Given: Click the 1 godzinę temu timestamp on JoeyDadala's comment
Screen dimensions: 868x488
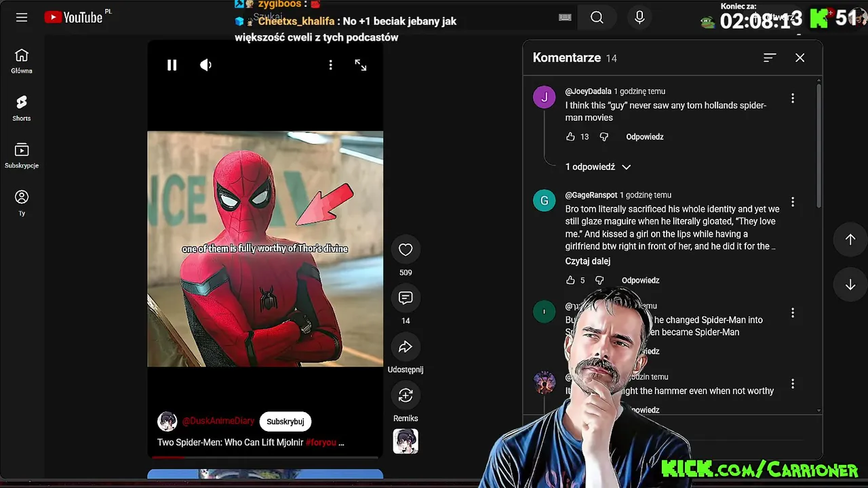Looking at the screenshot, I should coord(639,91).
